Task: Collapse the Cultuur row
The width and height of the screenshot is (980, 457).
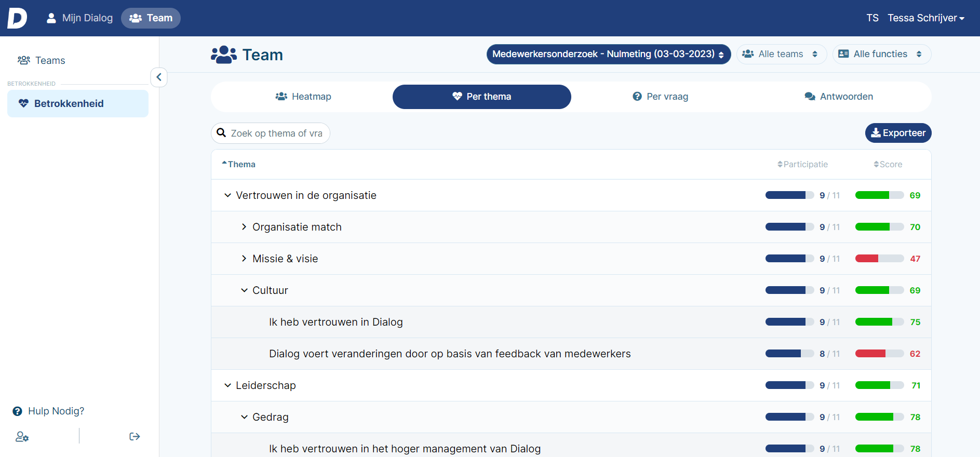Action: 244,290
